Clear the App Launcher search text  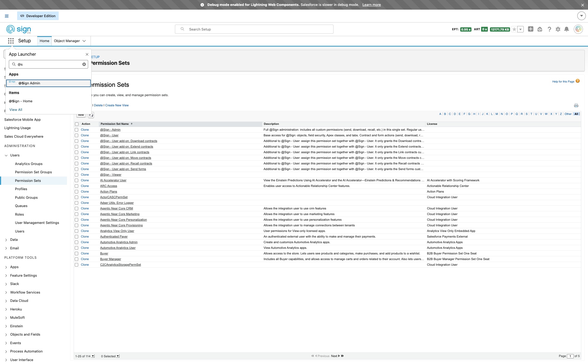(x=84, y=64)
